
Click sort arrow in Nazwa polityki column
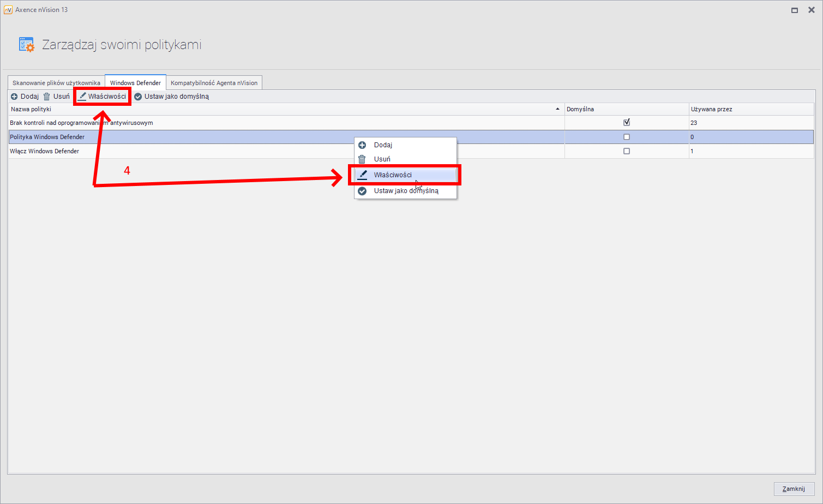[557, 109]
